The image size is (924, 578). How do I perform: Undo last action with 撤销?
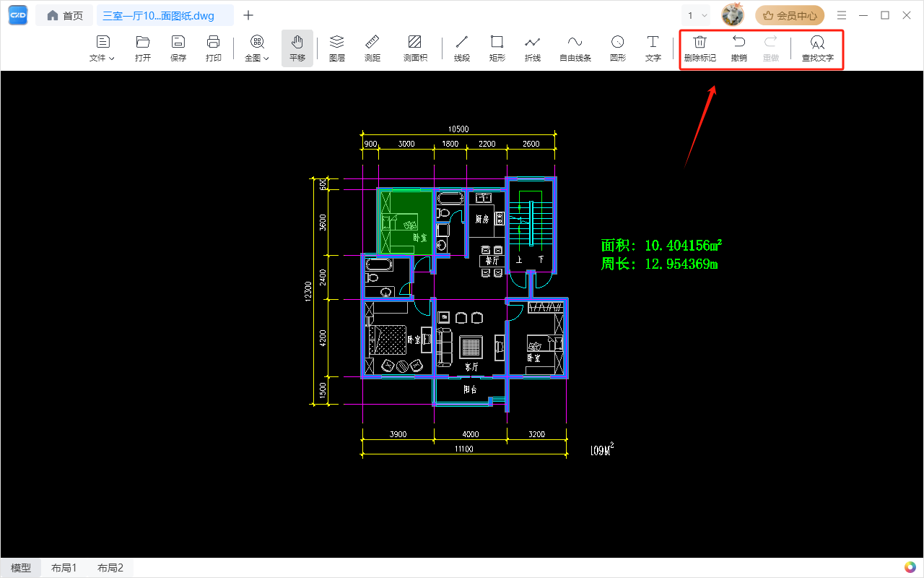(739, 48)
